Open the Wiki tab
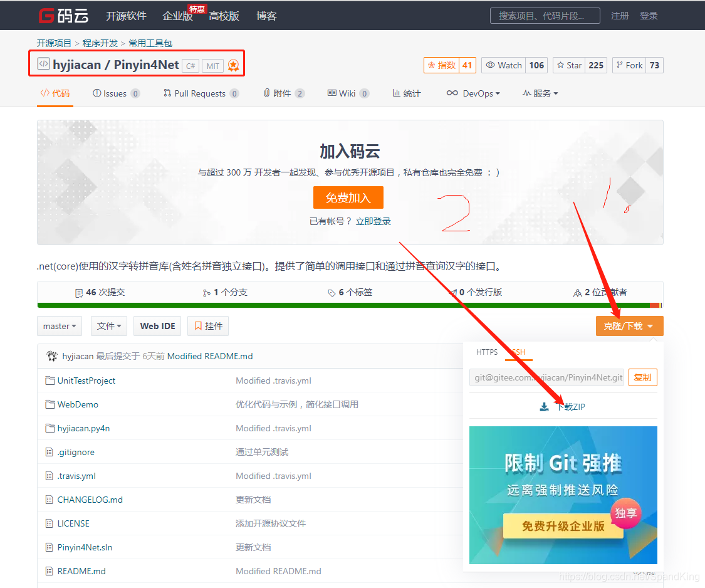 click(348, 93)
